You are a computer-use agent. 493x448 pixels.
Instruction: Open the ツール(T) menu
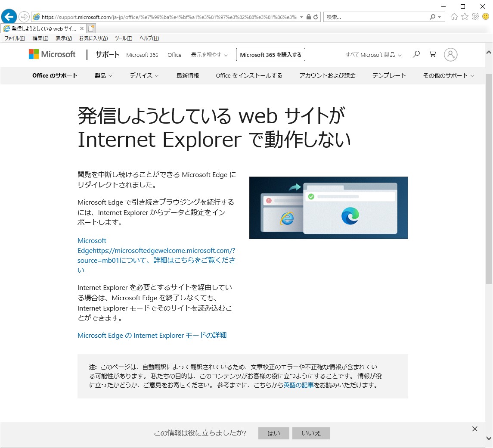124,38
